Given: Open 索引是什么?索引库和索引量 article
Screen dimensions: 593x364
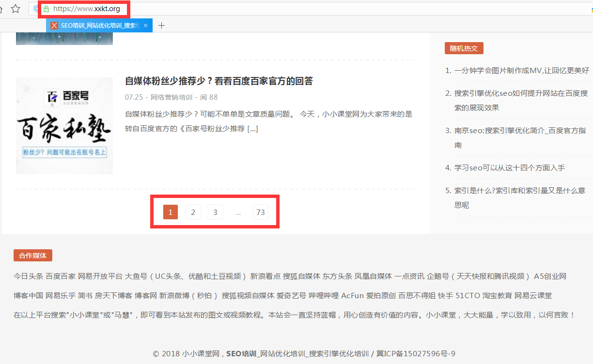Looking at the screenshot, I should coord(520,198).
